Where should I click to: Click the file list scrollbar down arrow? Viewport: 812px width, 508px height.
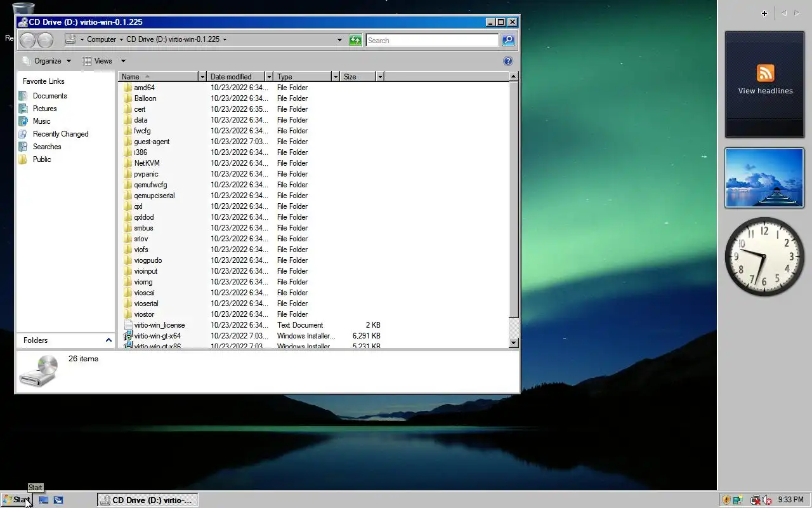(x=514, y=343)
